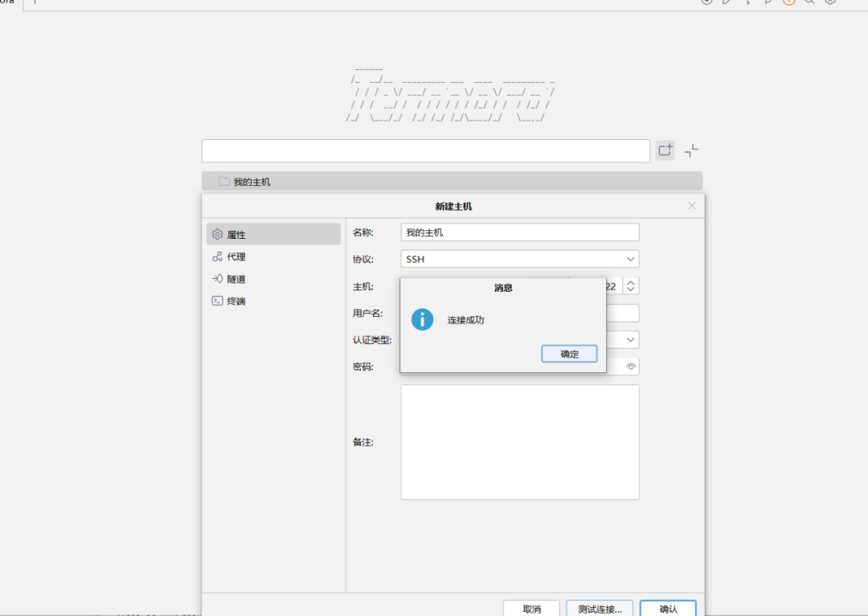The height and width of the screenshot is (616, 868).
Task: Open the 属性 settings section
Action: pos(273,234)
